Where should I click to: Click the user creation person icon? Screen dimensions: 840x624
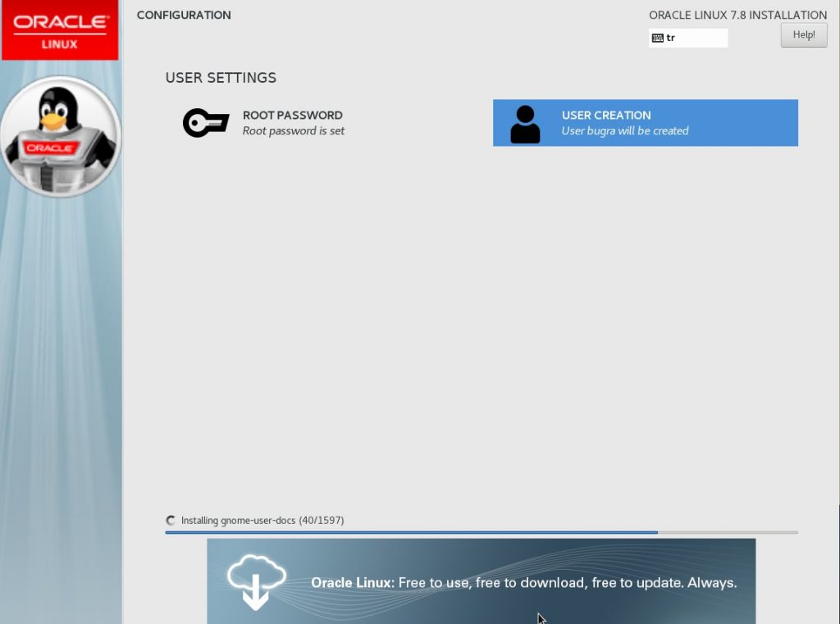[x=525, y=125]
